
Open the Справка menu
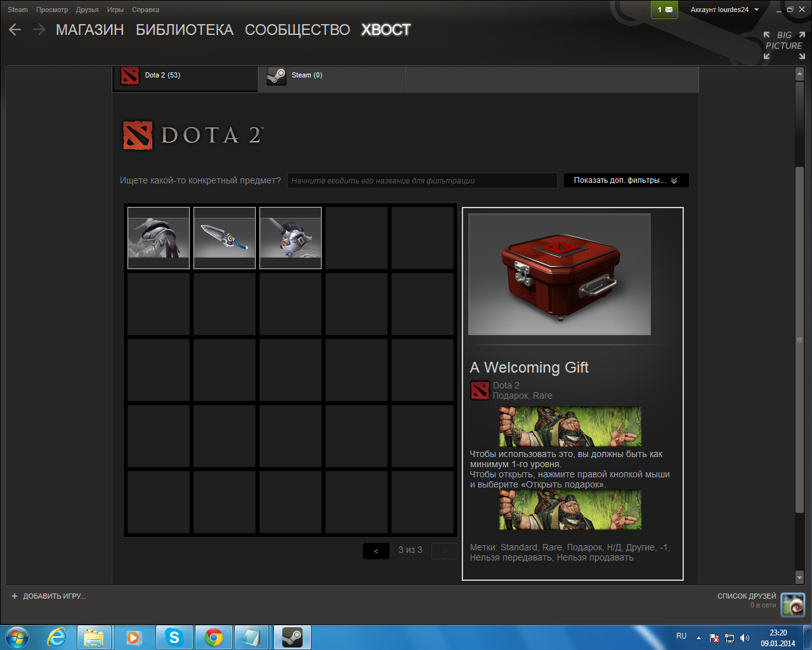145,10
